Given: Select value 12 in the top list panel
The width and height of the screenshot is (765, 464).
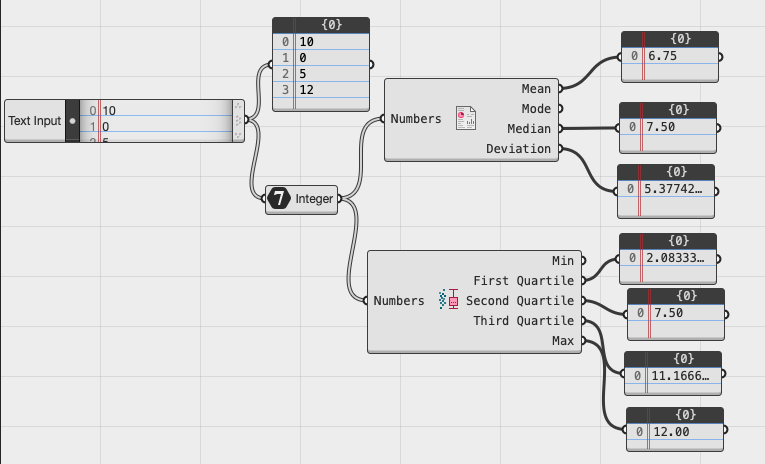Looking at the screenshot, I should click(x=306, y=90).
